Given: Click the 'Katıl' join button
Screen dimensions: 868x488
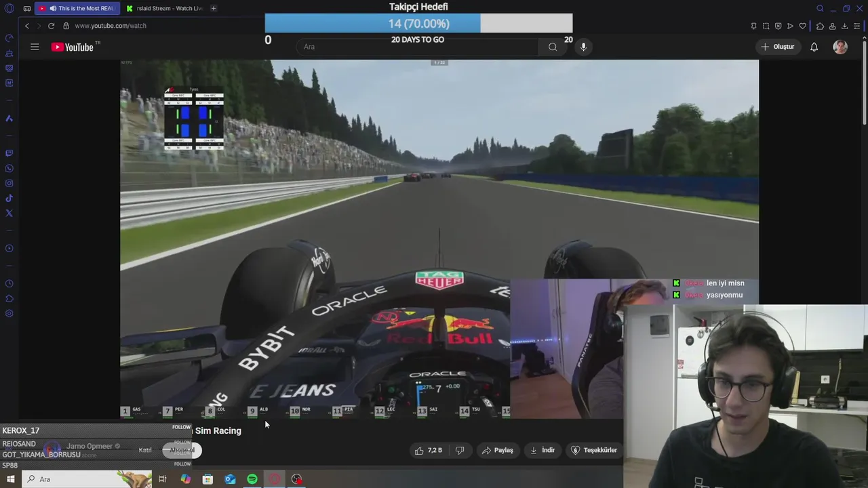Looking at the screenshot, I should (145, 450).
